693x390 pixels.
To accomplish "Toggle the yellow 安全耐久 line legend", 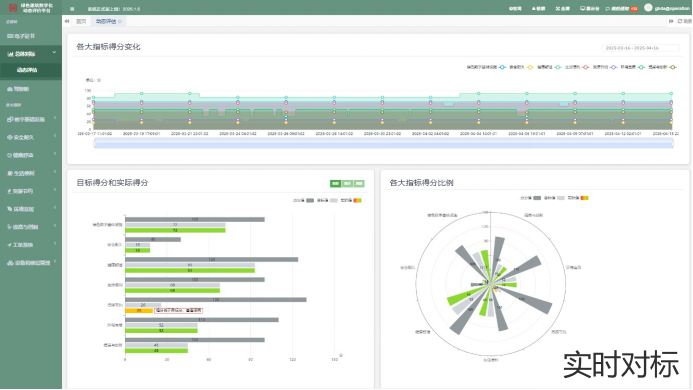I will click(530, 67).
